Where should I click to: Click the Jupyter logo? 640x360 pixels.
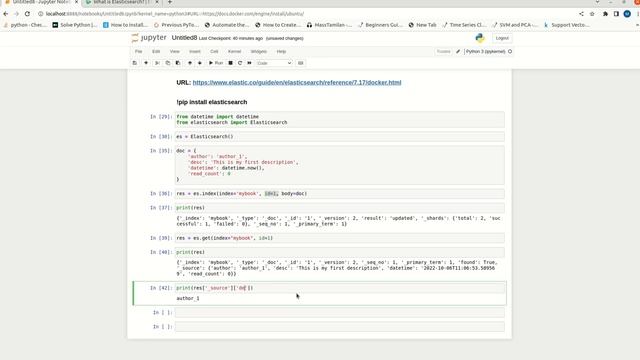(x=149, y=38)
